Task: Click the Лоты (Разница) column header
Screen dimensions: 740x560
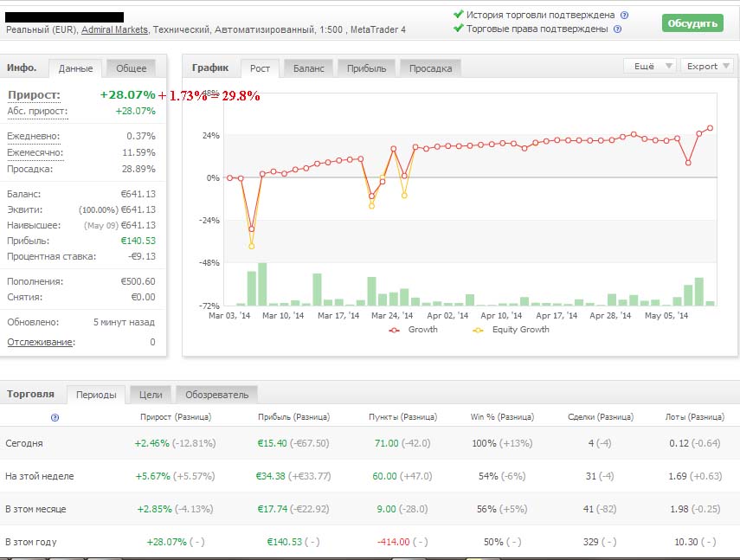Action: click(695, 417)
